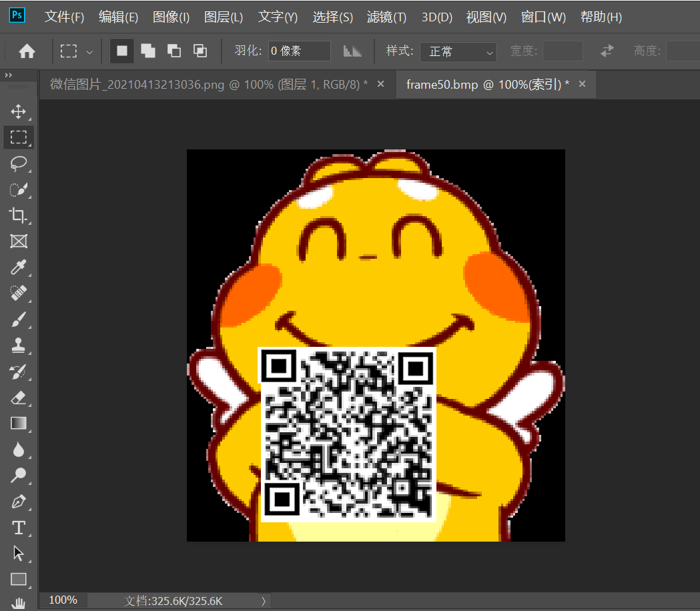This screenshot has height=611, width=700.
Task: Close the frame50.bmp tab
Action: pyautogui.click(x=582, y=84)
